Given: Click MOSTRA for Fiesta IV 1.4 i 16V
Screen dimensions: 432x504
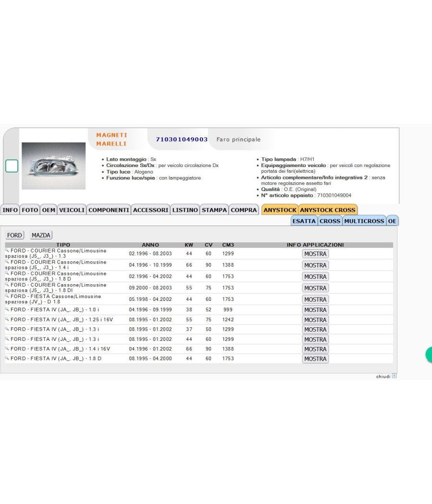Looking at the screenshot, I should point(315,349).
